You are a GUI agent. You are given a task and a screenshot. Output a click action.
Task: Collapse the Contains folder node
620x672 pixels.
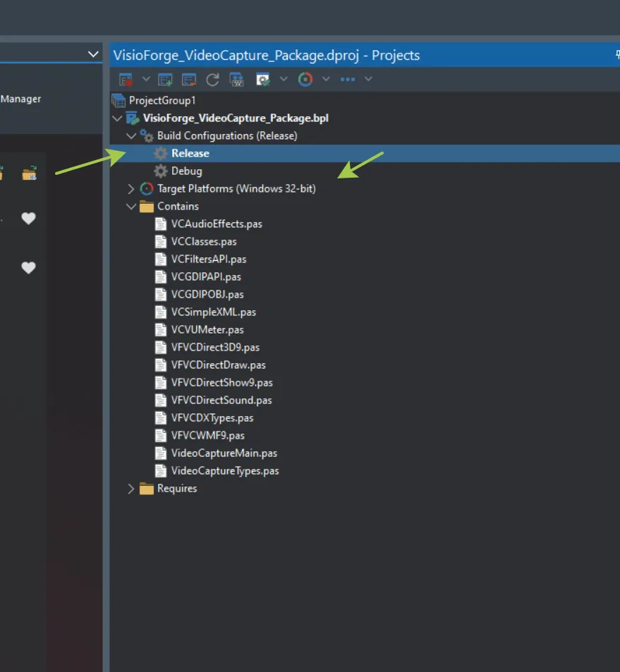[x=130, y=206]
